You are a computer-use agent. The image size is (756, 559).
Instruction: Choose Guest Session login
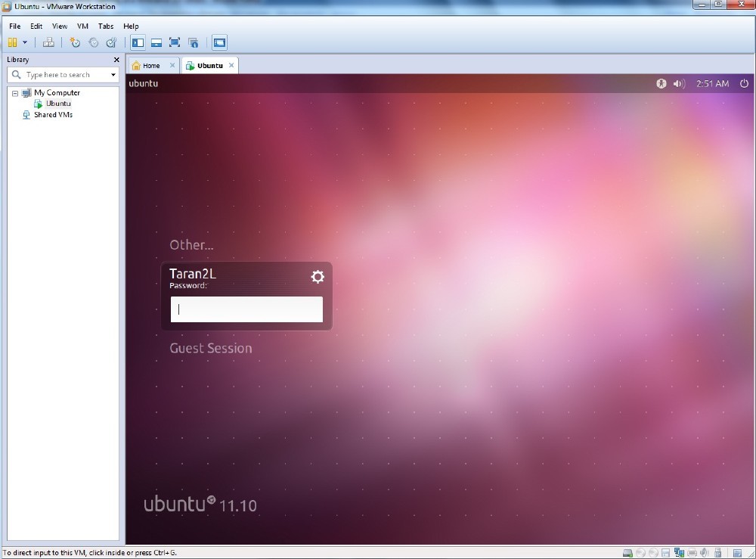tap(211, 348)
